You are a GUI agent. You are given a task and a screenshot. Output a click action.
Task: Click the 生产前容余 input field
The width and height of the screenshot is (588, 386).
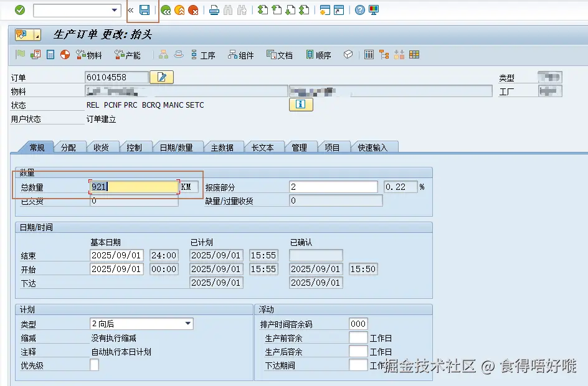358,337
